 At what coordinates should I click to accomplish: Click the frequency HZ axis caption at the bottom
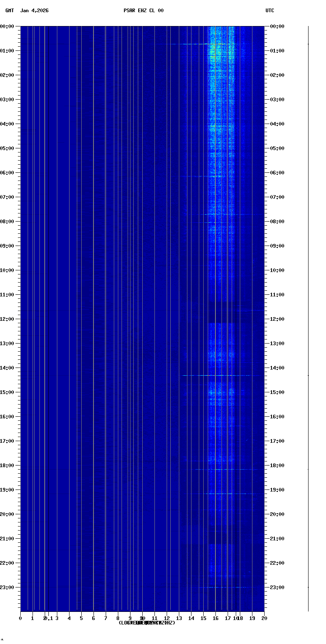click(147, 623)
